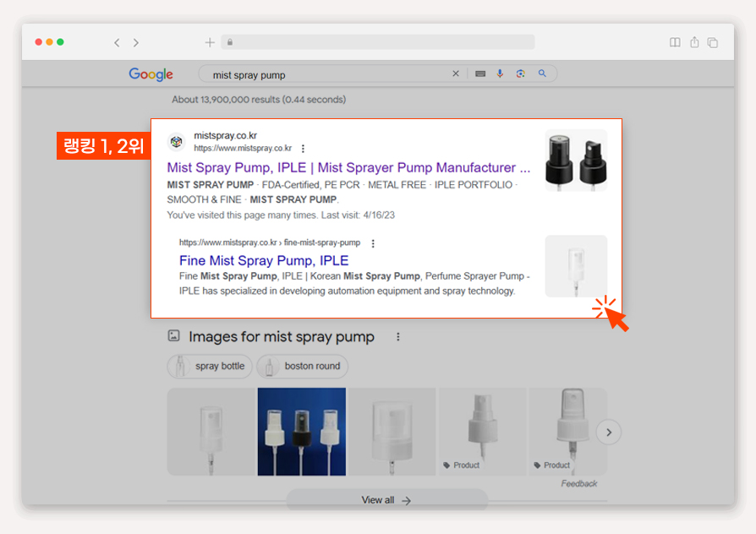This screenshot has width=756, height=534.
Task: Open a new tab with the plus icon
Action: tap(210, 43)
